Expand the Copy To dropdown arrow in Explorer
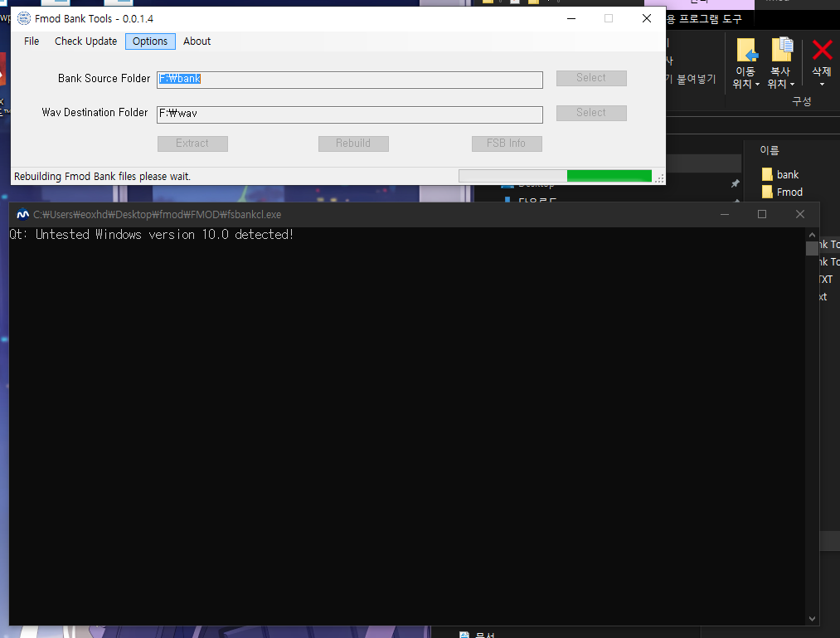The image size is (840, 638). [792, 84]
